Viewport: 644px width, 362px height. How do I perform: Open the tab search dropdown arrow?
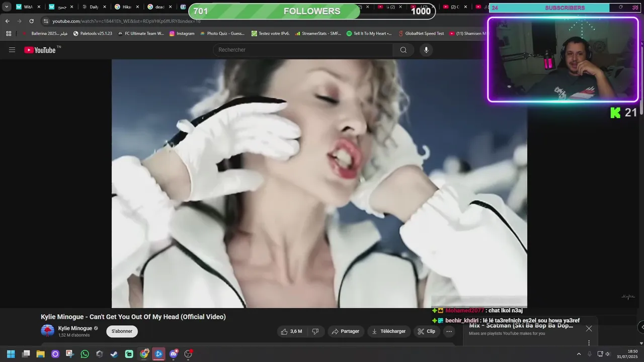pos(7,7)
